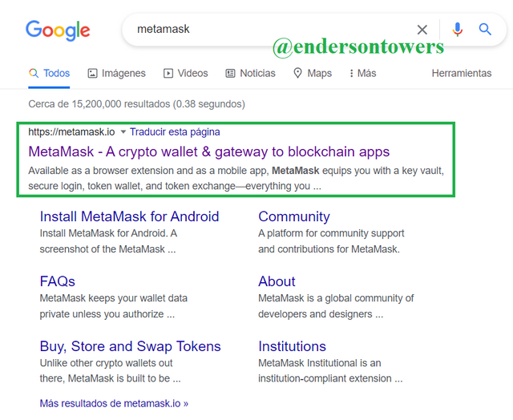Click the Maps pin icon

(x=297, y=73)
